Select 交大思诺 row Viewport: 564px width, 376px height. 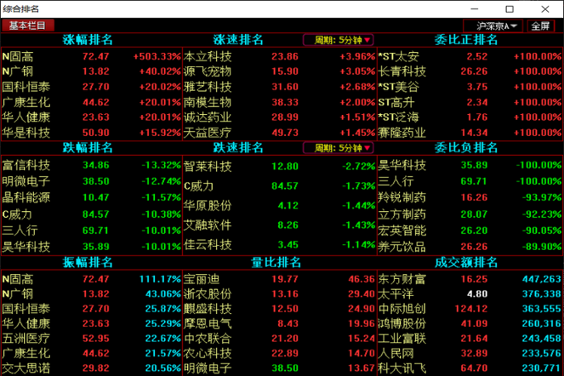point(92,368)
